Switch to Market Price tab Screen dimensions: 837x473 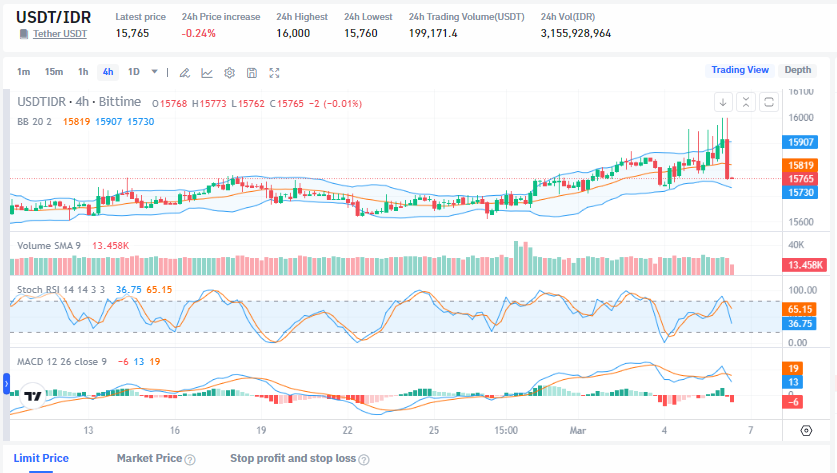click(x=148, y=458)
